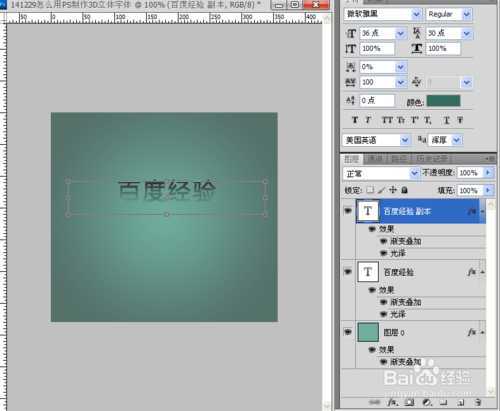The height and width of the screenshot is (411, 500).
Task: Click the lock transparent pixels icon
Action: tap(370, 190)
